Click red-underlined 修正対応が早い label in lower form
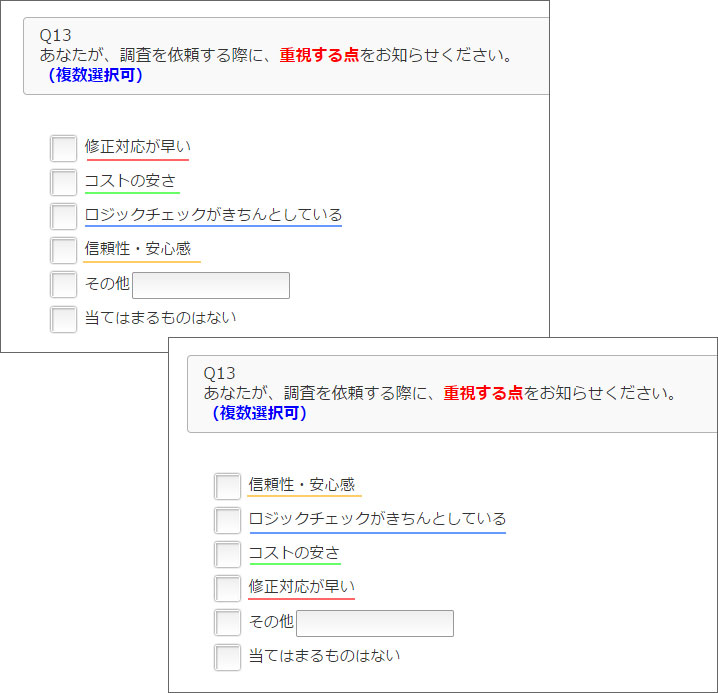718x693 pixels. [301, 587]
